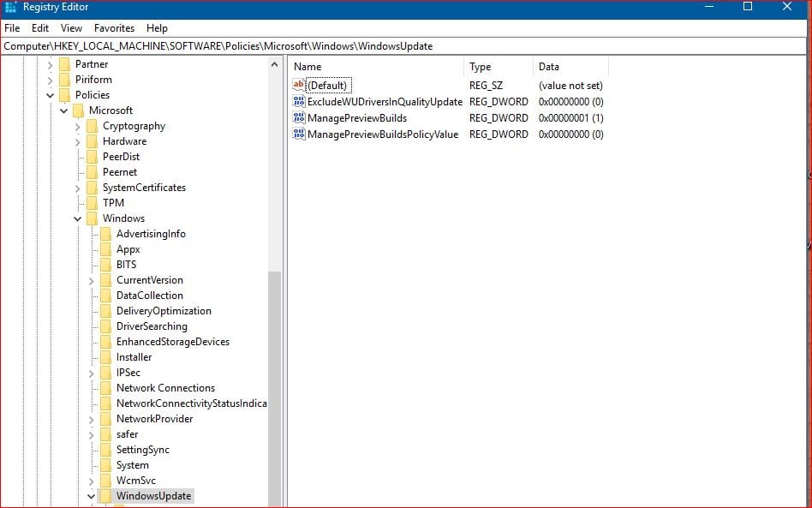Image resolution: width=812 pixels, height=508 pixels.
Task: Click the tree pane scroll up arrow
Action: point(274,65)
